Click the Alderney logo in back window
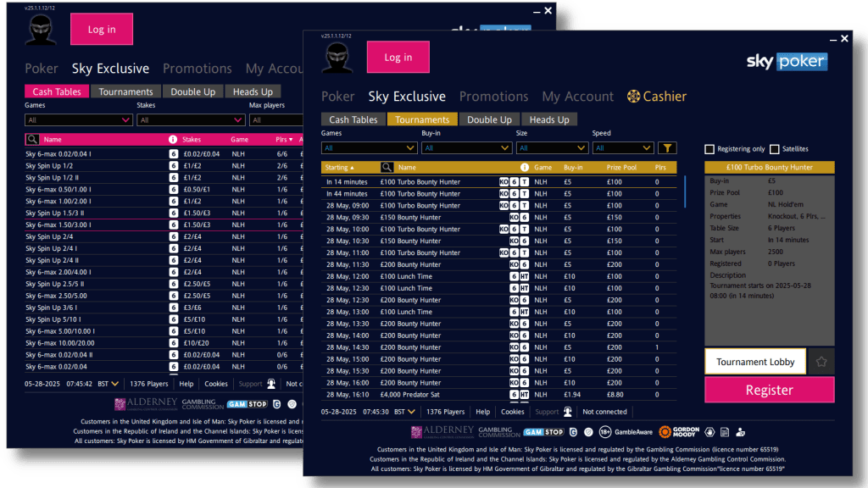This screenshot has height=488, width=868. click(146, 403)
